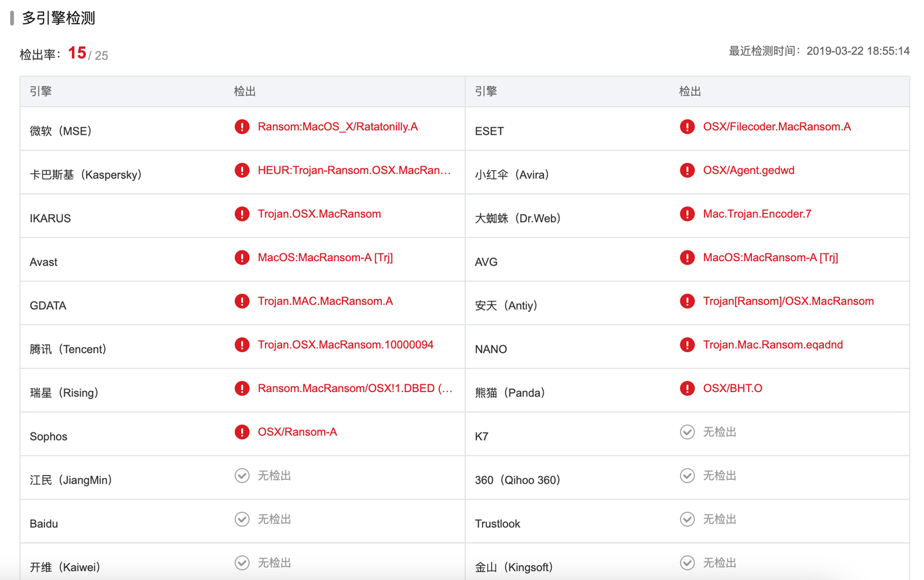This screenshot has height=580, width=924.
Task: Click the checkmark icon in the Kingsoft row
Action: (x=687, y=563)
